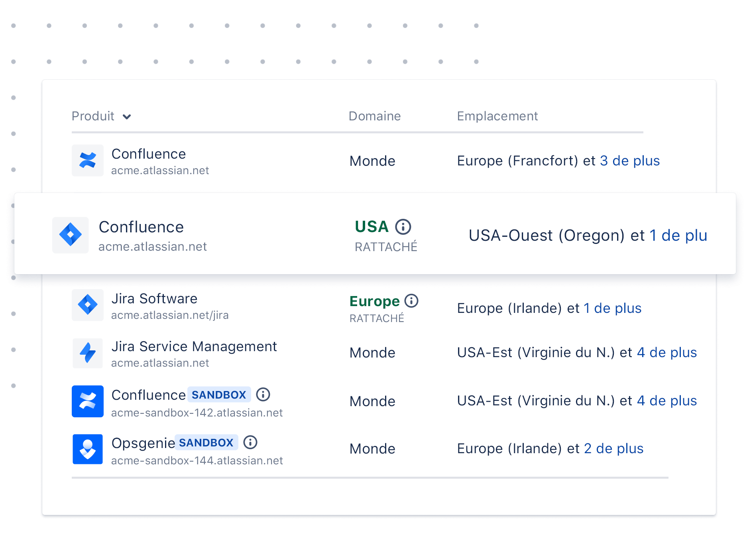Open the "1 de plu" link in the USA-Ouest (Oregon) row
This screenshot has width=751, height=560.
click(x=678, y=236)
